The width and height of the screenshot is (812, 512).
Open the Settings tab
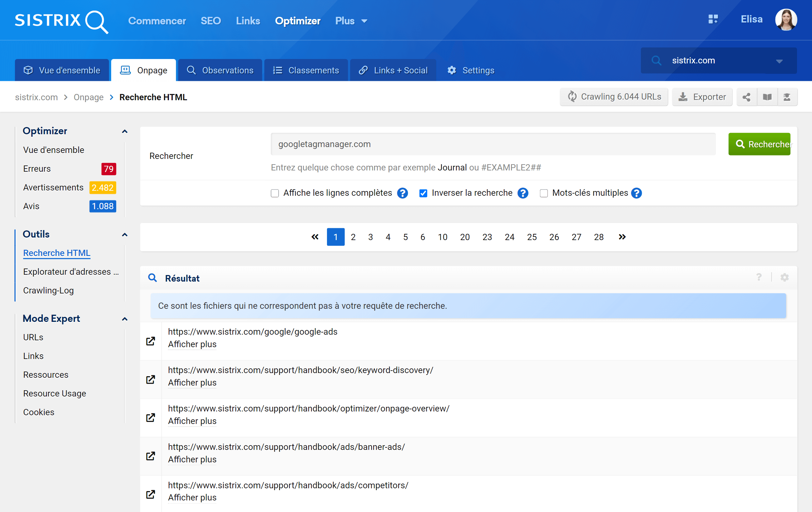click(x=471, y=70)
